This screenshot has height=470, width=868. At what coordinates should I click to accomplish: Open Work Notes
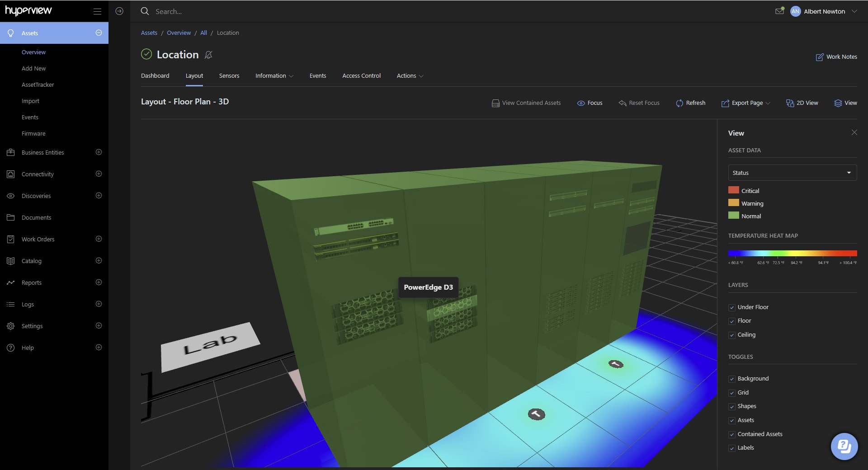click(x=836, y=57)
